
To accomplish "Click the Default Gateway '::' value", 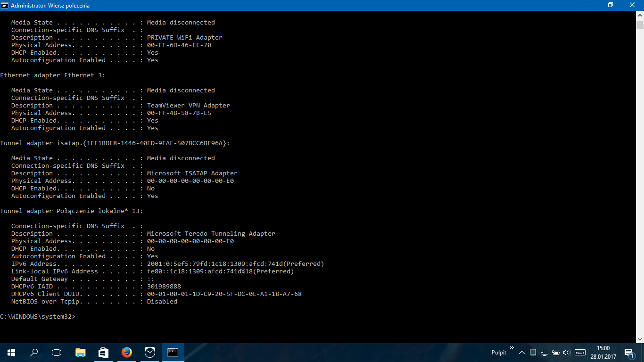I will 150,279.
